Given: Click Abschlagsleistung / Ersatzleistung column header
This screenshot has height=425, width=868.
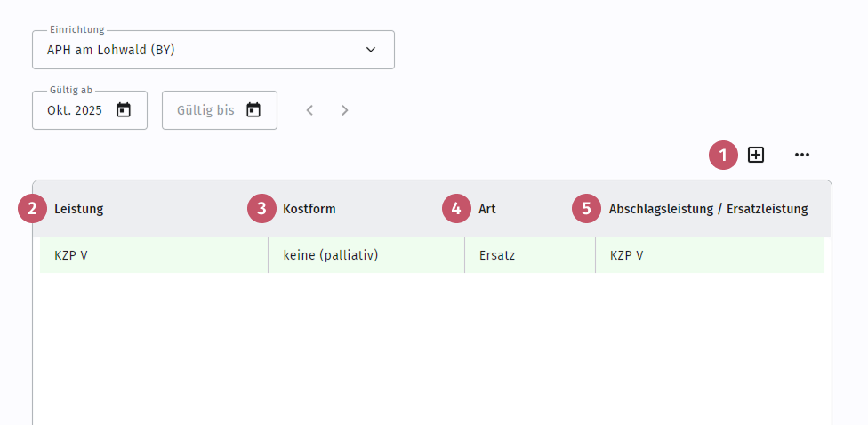Looking at the screenshot, I should pyautogui.click(x=708, y=209).
